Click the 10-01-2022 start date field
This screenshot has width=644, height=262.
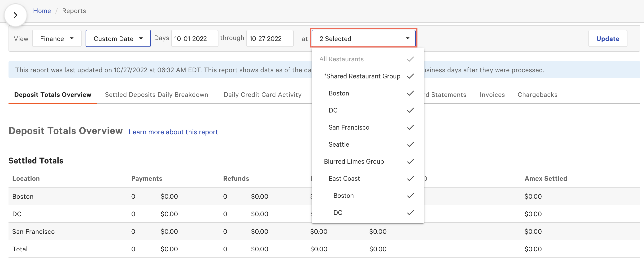pos(195,38)
